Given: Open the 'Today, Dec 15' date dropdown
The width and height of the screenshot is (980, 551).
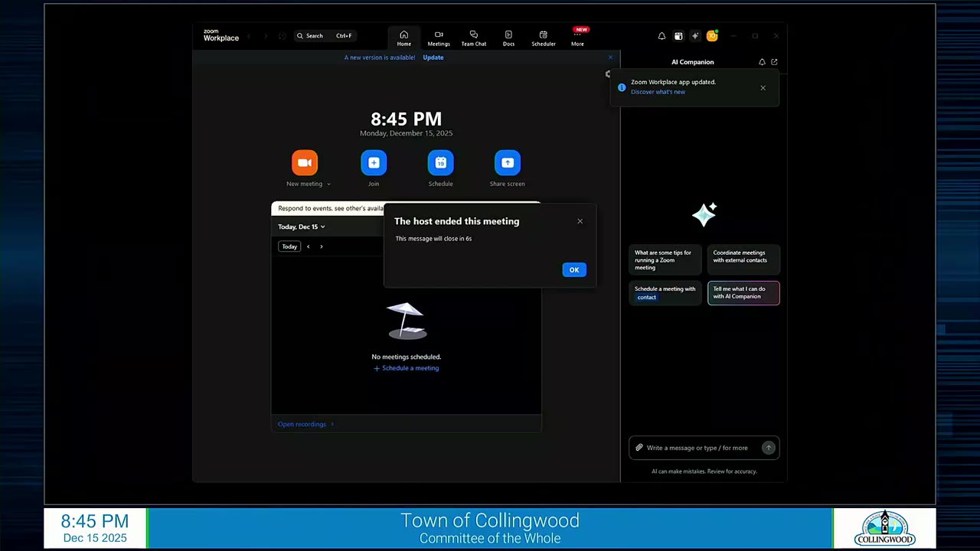Looking at the screenshot, I should click(302, 227).
